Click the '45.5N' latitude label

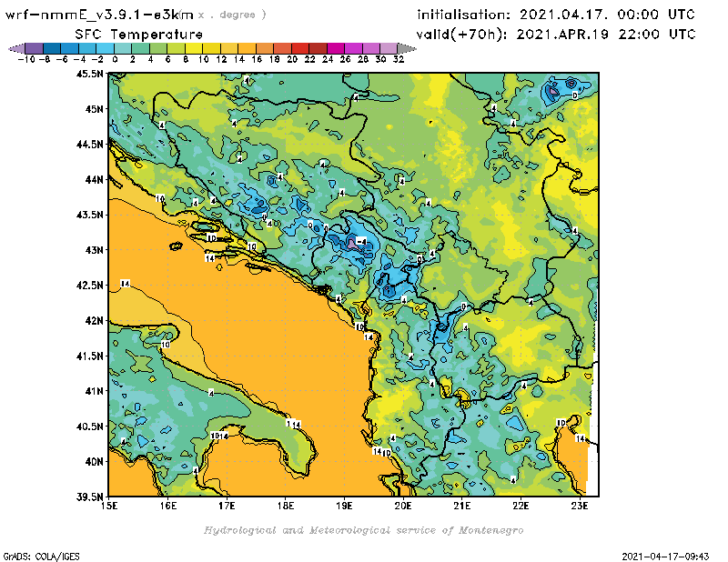pyautogui.click(x=89, y=74)
